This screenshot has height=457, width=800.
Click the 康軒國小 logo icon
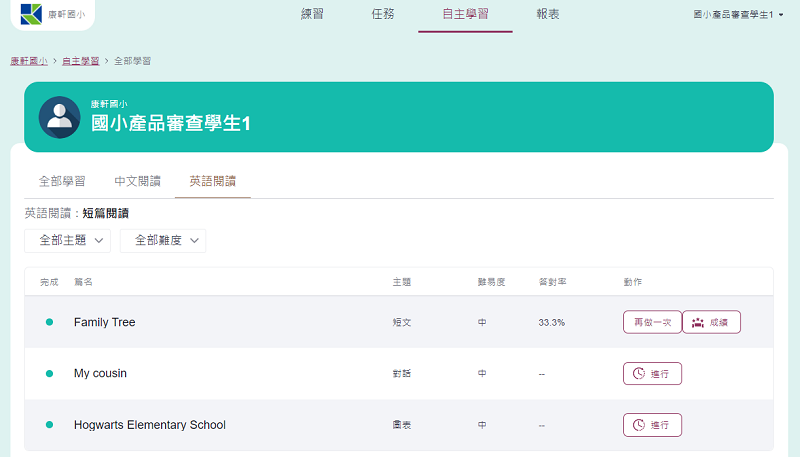pyautogui.click(x=32, y=14)
